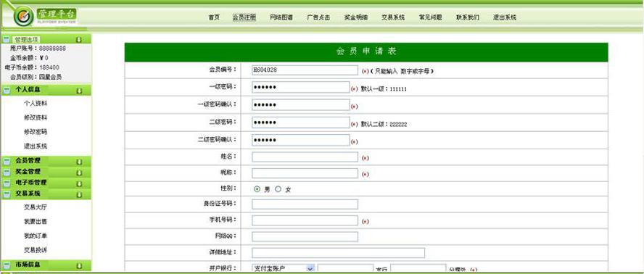Click the 昵称 input field
This screenshot has width=644, height=274.
[305, 173]
